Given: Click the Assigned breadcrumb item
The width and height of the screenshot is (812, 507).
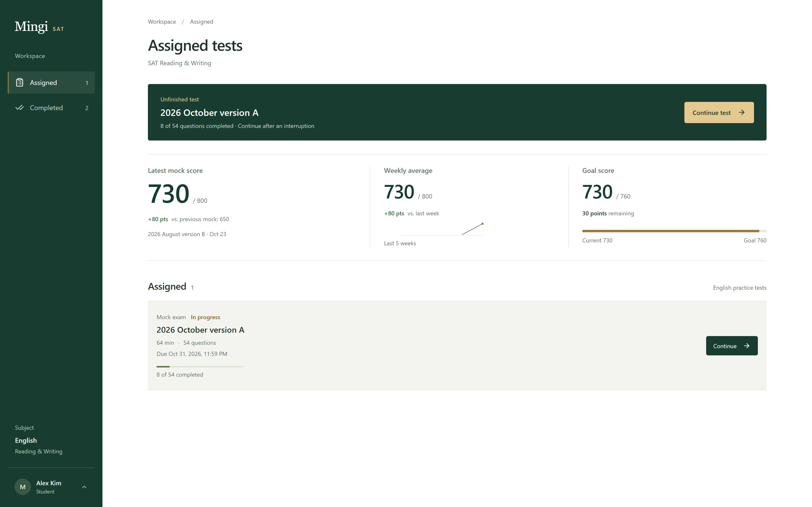Looking at the screenshot, I should click(x=201, y=22).
